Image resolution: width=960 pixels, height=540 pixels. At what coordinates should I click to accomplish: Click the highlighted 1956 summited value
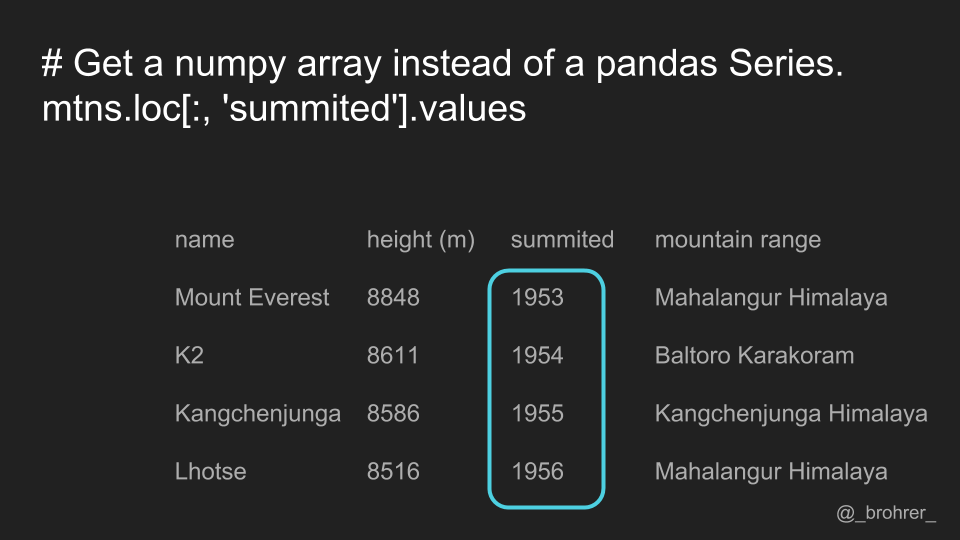[538, 471]
